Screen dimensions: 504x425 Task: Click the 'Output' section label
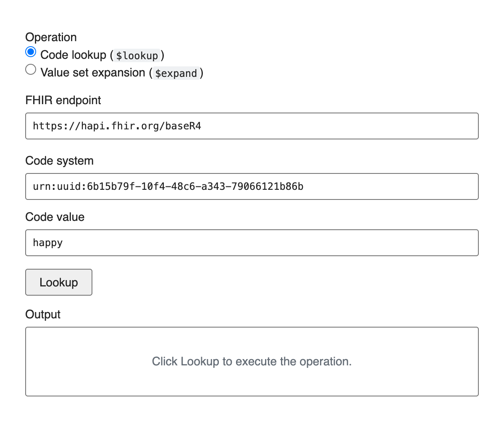(43, 315)
